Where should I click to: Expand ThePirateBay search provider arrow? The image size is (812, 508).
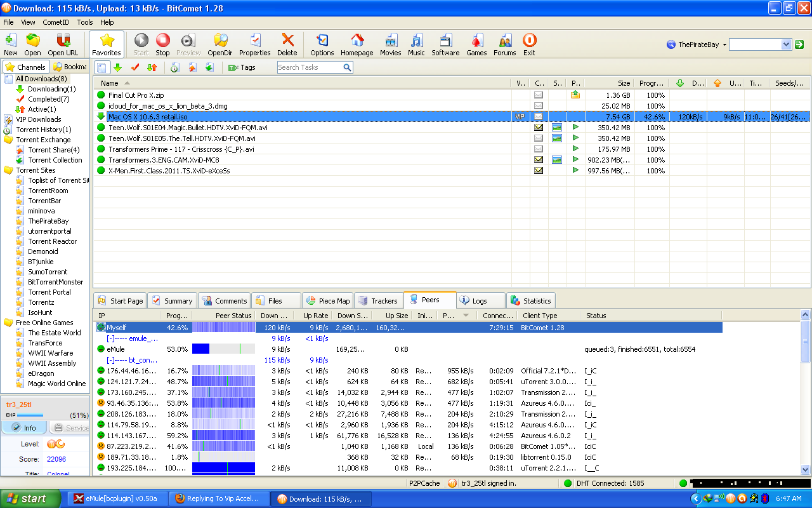coord(724,45)
